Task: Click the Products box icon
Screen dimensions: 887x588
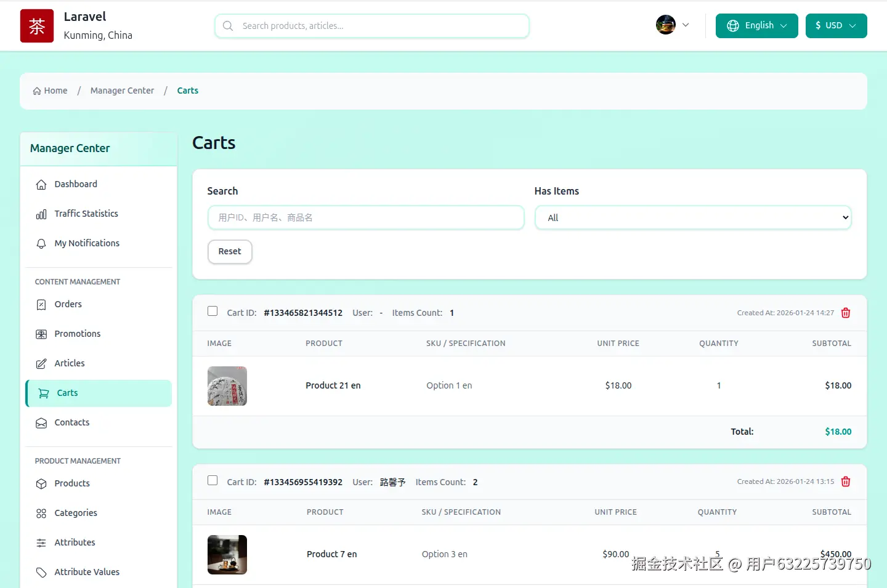Action: [x=41, y=484]
